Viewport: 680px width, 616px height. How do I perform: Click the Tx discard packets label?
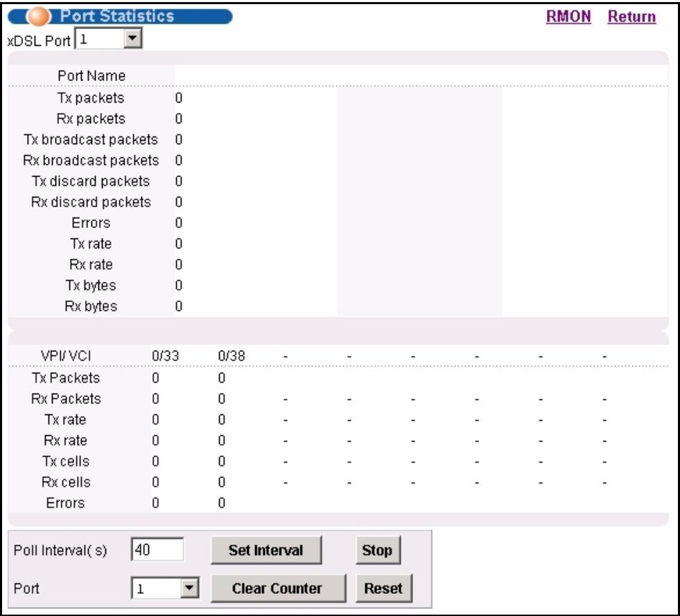(x=91, y=182)
